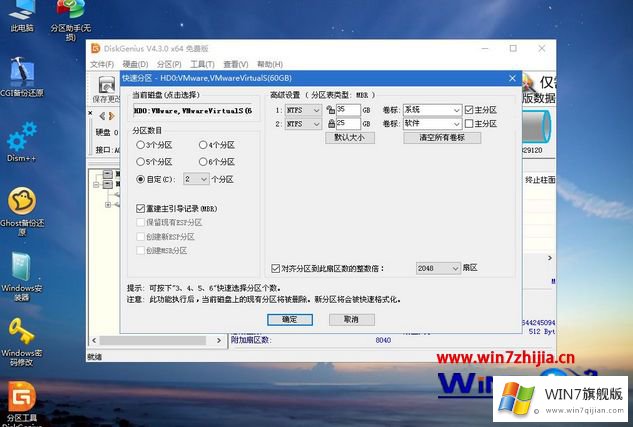Click the X that closes the DiskGenius left pane
The image size is (633, 427).
(x=90, y=113)
